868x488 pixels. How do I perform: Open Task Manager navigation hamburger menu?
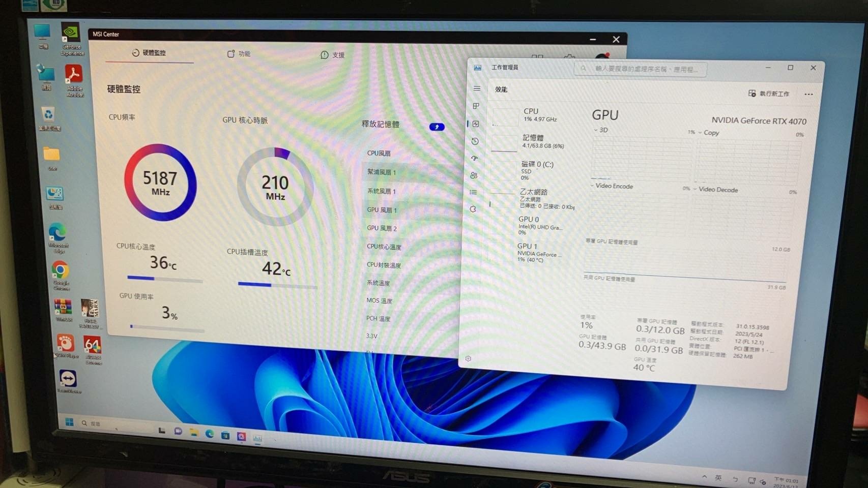[x=477, y=88]
